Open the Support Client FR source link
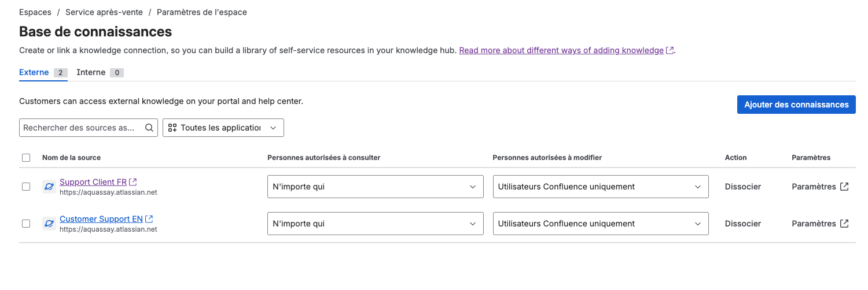868x290 pixels. 93,183
